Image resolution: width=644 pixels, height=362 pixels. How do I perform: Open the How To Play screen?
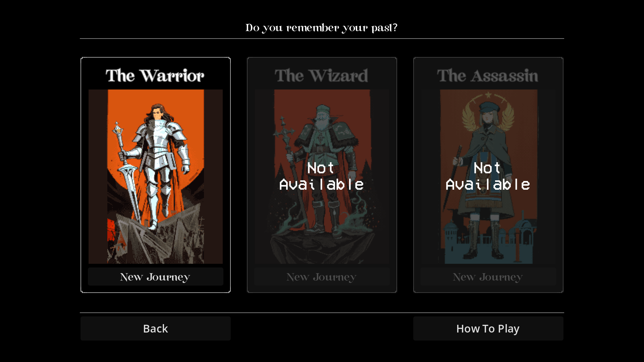click(488, 328)
